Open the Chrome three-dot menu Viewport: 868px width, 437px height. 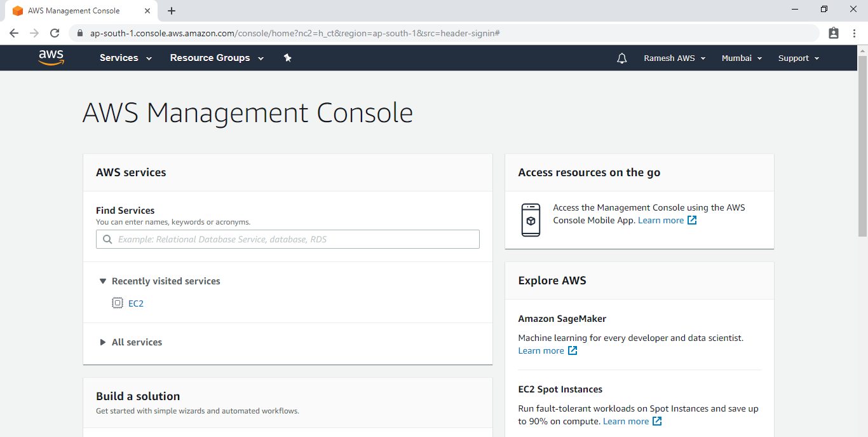coord(854,33)
